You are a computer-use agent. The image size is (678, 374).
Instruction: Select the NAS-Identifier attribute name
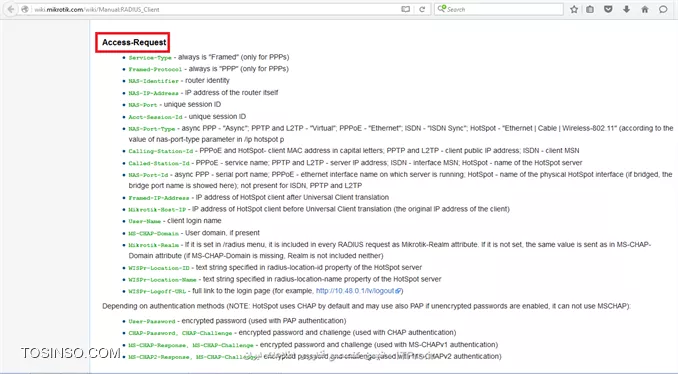(x=153, y=81)
